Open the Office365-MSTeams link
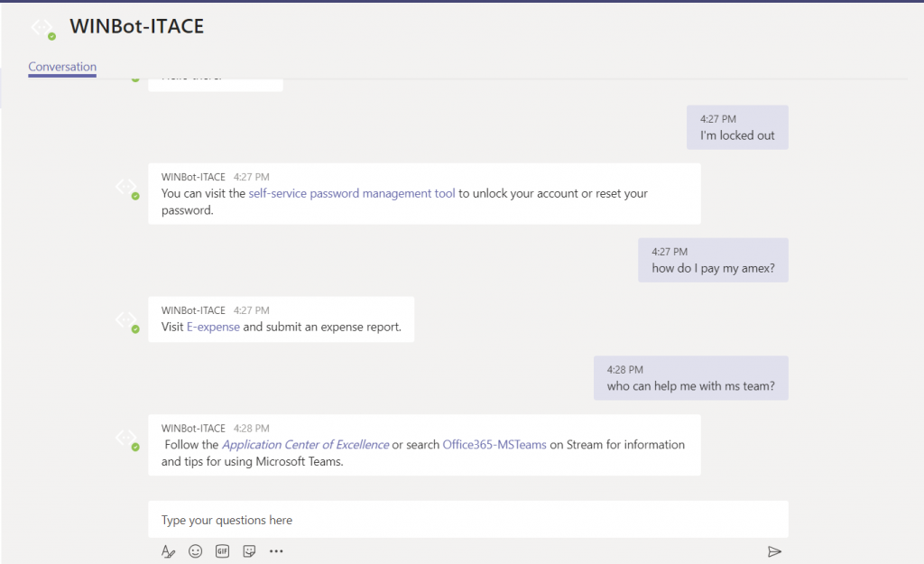Image resolution: width=924 pixels, height=564 pixels. pyautogui.click(x=494, y=445)
